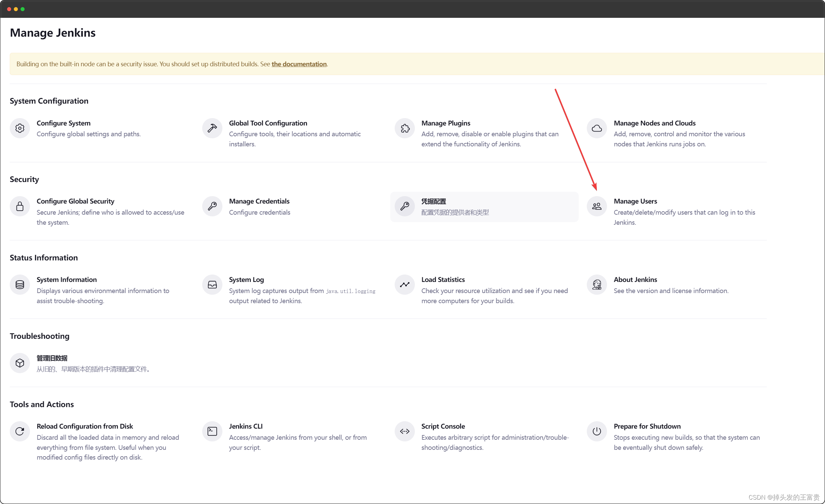Click the Configure System gear icon
Viewport: 825px width, 504px height.
(x=20, y=128)
